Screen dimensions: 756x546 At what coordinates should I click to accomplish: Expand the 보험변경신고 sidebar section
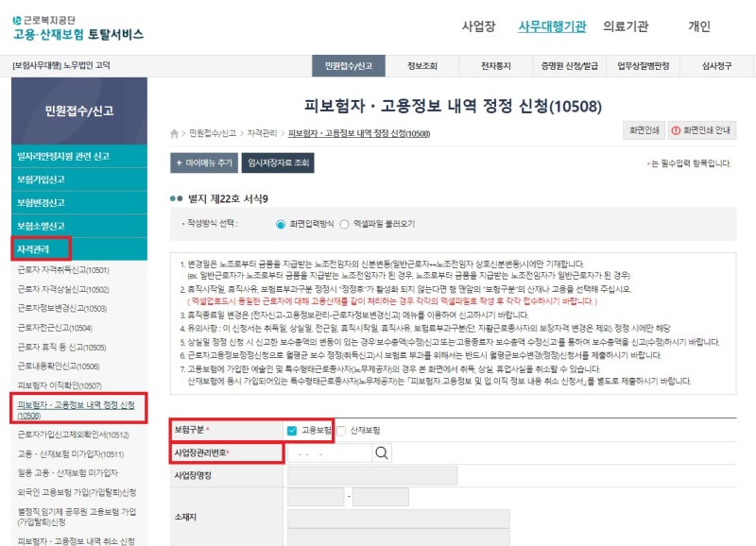[79, 202]
